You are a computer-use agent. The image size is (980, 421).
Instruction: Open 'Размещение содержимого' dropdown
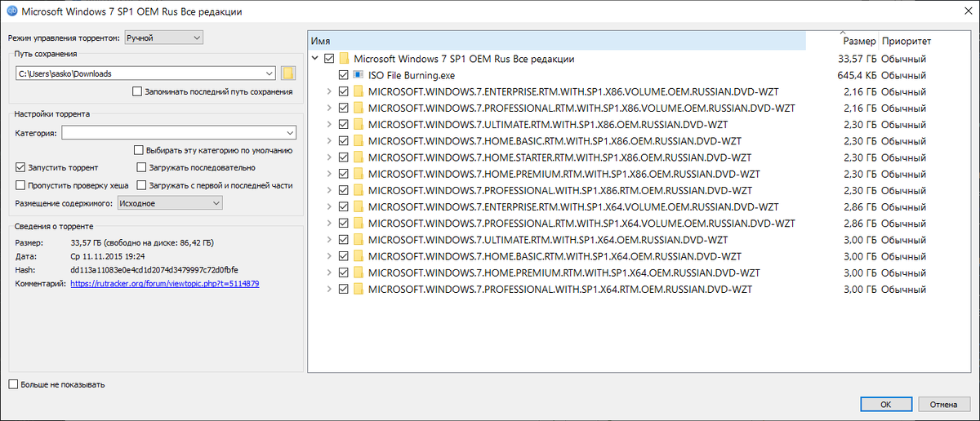click(170, 203)
